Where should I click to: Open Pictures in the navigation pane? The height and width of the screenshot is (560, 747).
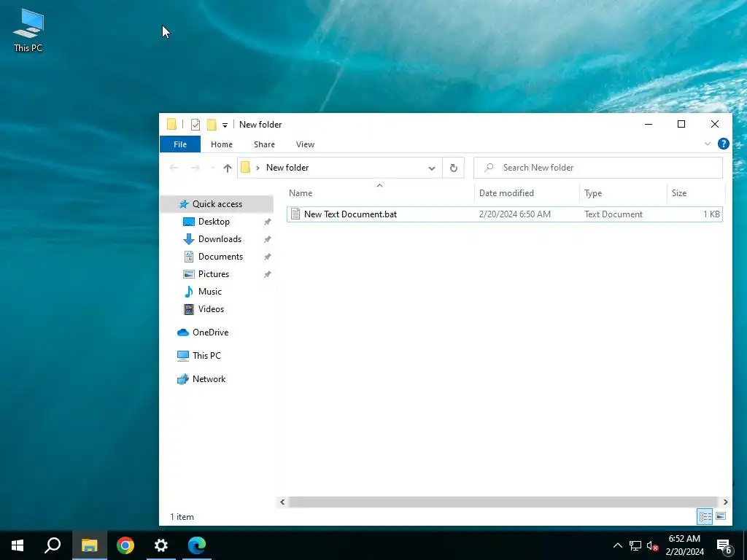[214, 274]
